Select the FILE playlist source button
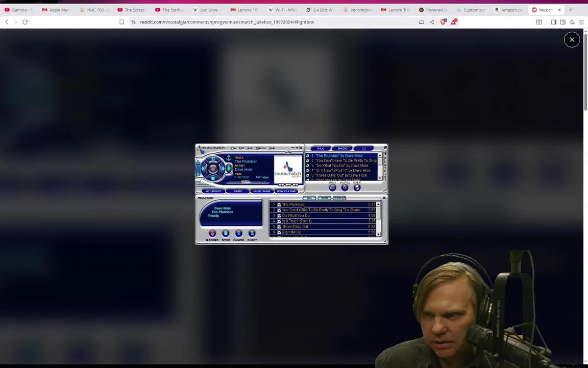The width and height of the screenshot is (588, 368). (321, 148)
